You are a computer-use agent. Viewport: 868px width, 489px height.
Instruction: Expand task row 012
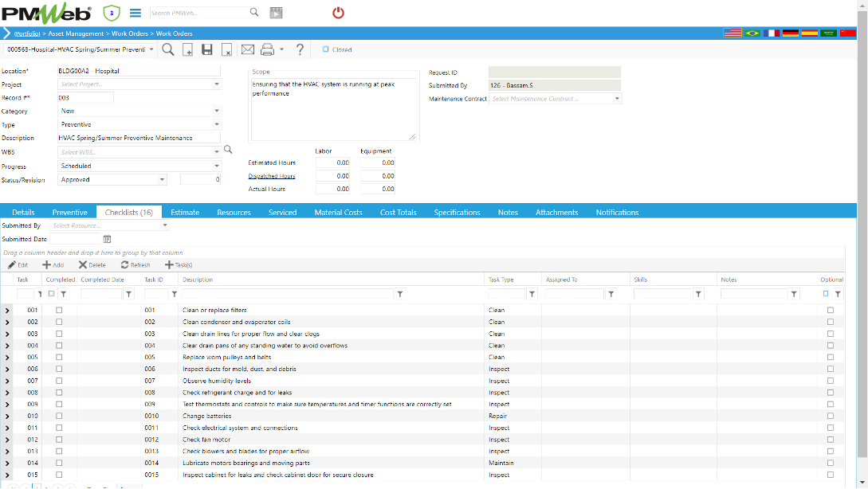[7, 440]
